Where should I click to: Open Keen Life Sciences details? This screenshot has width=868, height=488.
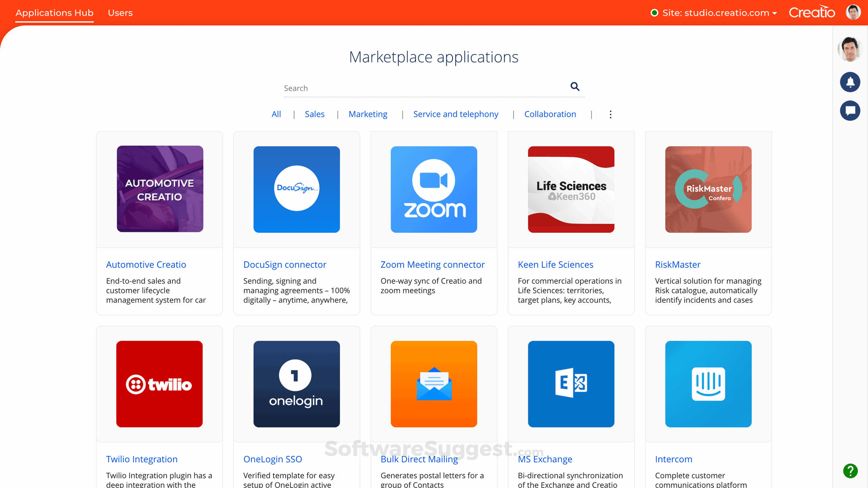[x=556, y=264]
